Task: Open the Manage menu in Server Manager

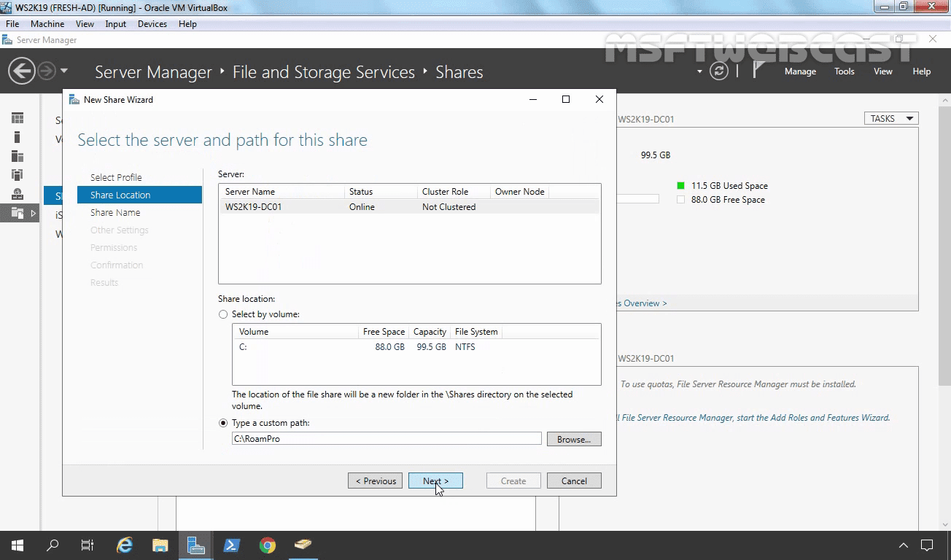Action: coord(800,71)
